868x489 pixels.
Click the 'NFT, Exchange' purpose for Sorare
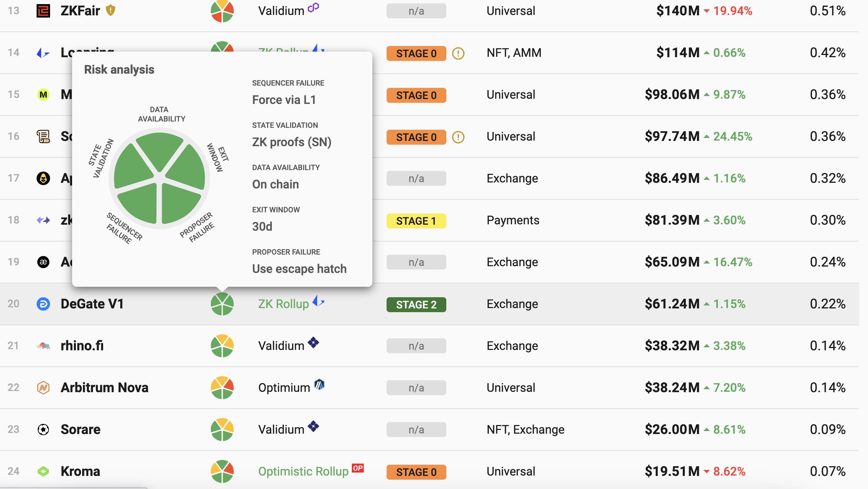(x=526, y=430)
